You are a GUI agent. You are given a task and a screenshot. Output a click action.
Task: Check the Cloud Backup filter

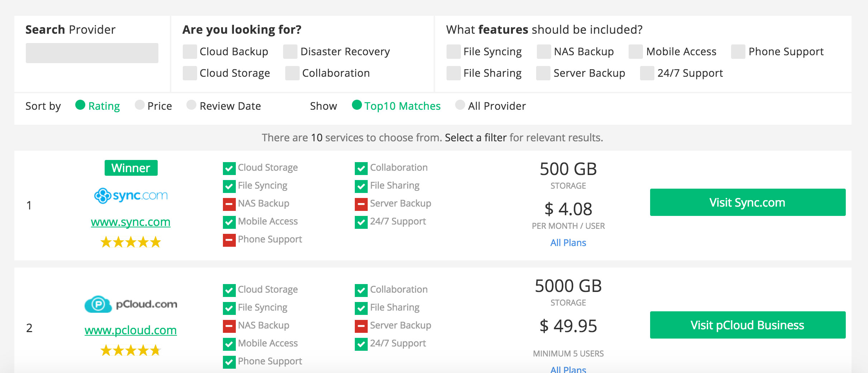point(190,52)
